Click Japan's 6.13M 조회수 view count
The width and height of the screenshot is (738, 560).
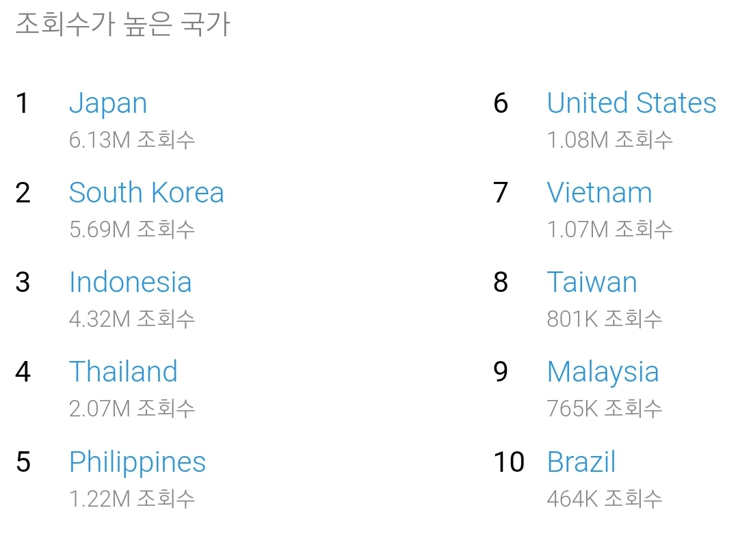point(132,140)
